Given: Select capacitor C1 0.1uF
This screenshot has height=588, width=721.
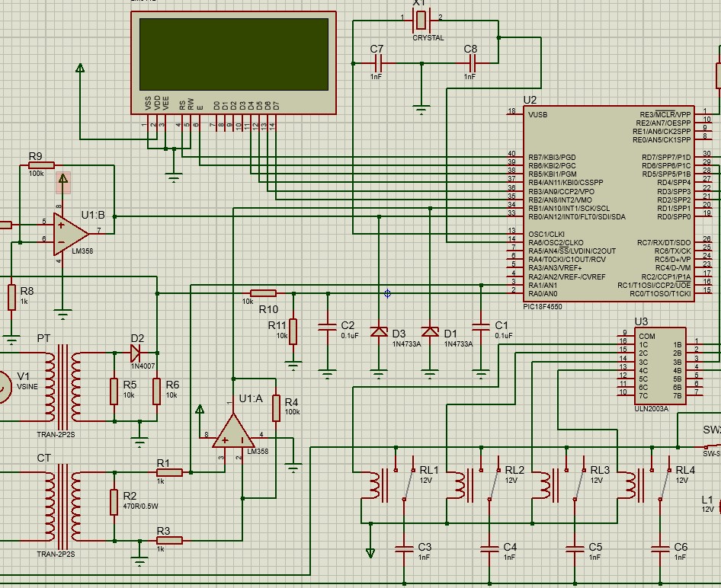Looking at the screenshot, I should pyautogui.click(x=481, y=327).
